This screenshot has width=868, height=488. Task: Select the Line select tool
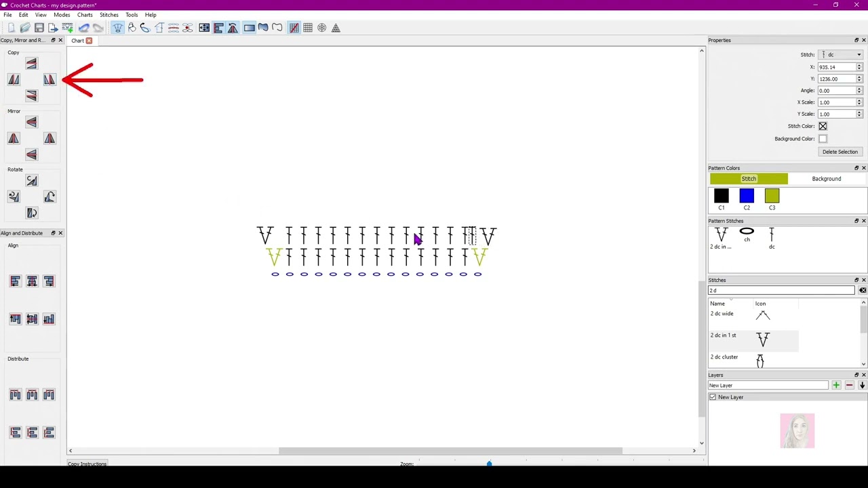click(277, 28)
